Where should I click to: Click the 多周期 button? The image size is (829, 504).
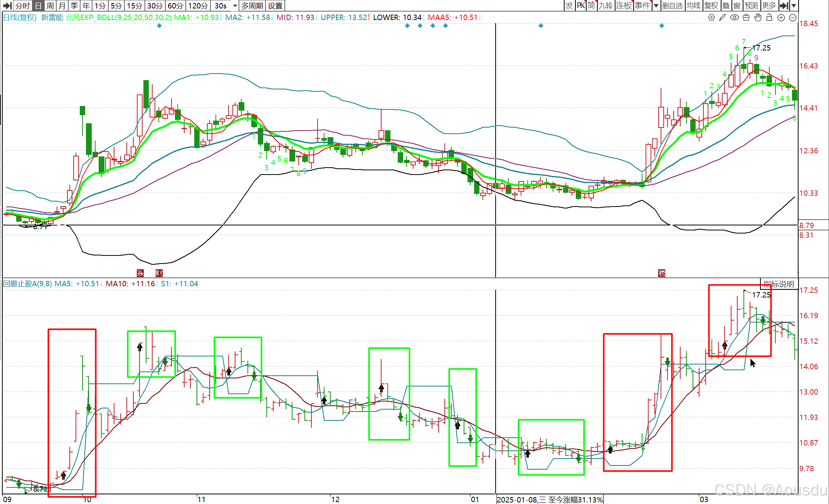pos(252,5)
